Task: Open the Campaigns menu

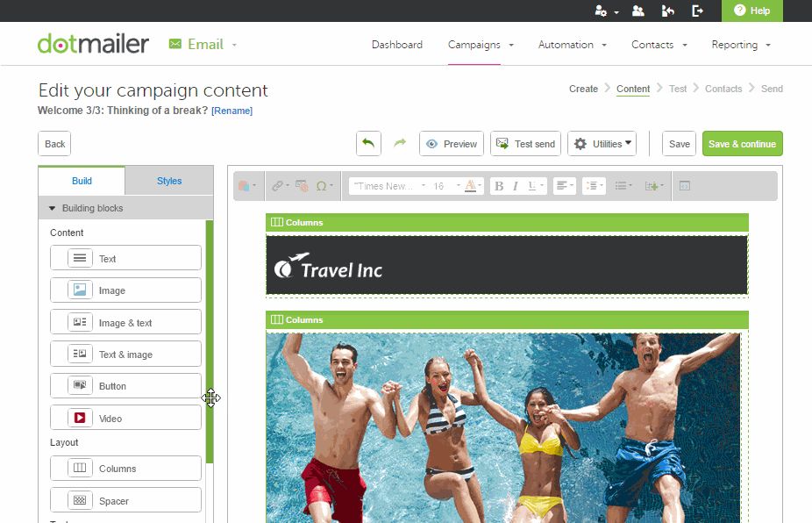Action: click(474, 44)
